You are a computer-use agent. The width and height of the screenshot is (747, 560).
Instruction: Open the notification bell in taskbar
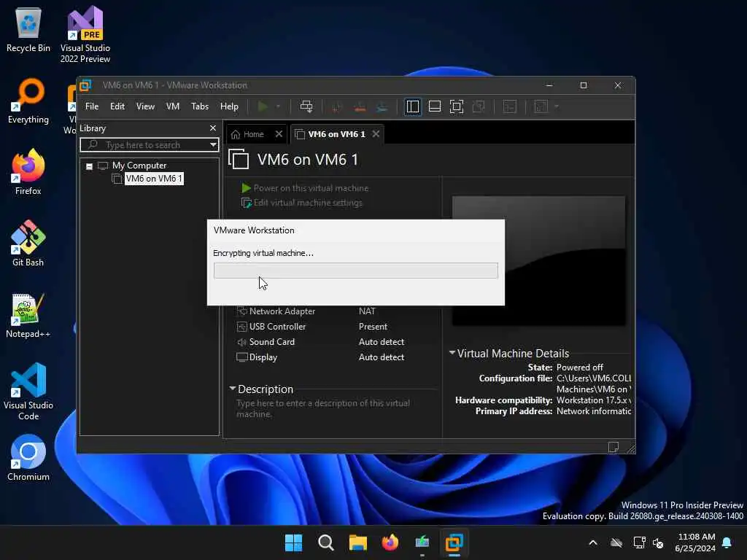click(727, 542)
